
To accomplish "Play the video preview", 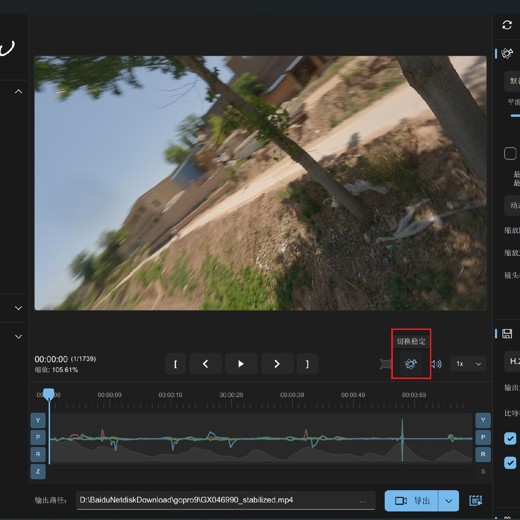I will point(241,364).
